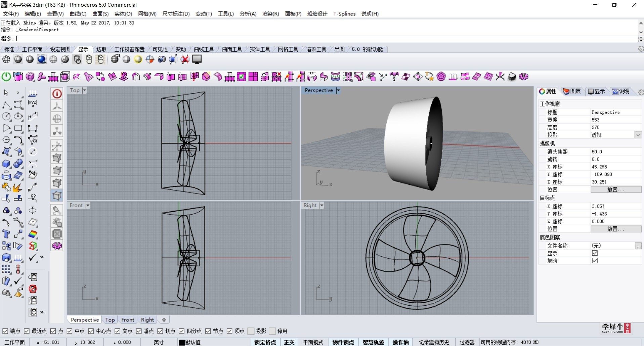Edit the 镜头焦距 value field
This screenshot has height=346, width=644.
(616, 152)
